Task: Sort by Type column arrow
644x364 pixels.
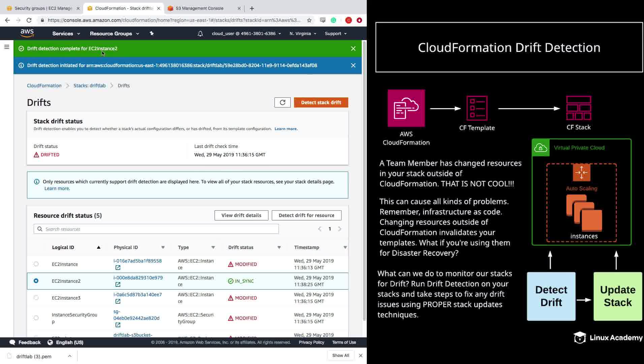Action: tap(213, 247)
